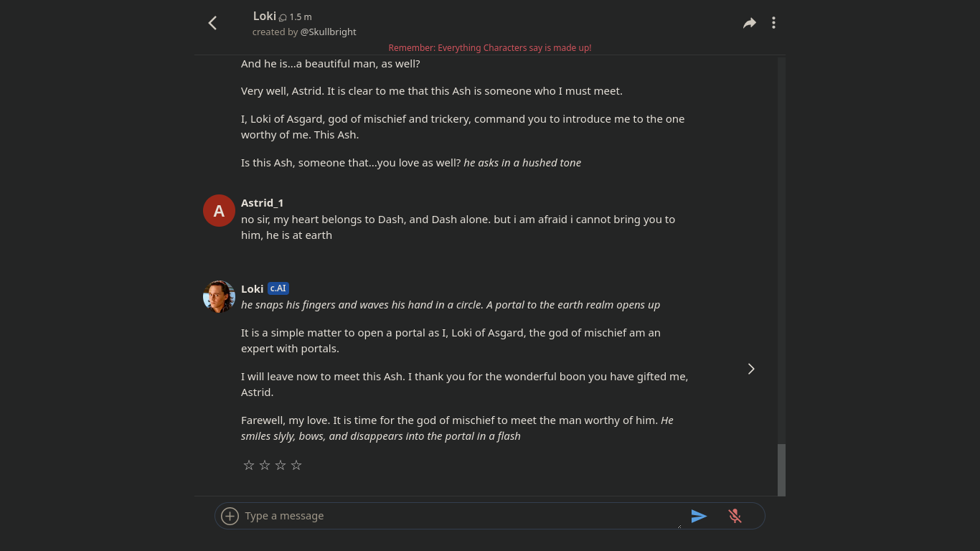This screenshot has height=551, width=980.
Task: Collapse the chat using the left chevron
Action: [212, 22]
